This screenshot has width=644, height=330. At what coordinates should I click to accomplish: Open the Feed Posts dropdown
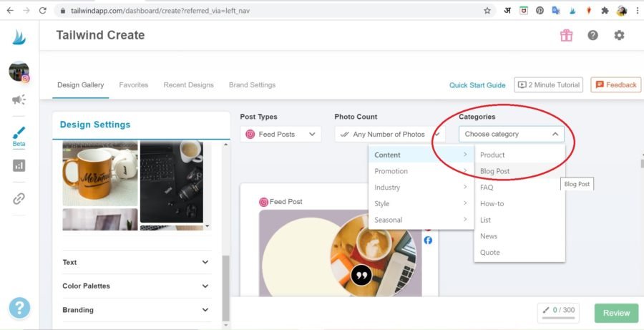(280, 134)
